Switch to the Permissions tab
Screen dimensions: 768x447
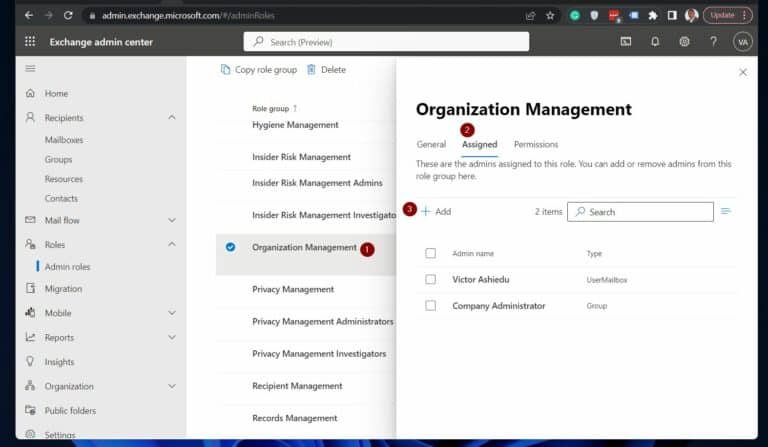(536, 144)
